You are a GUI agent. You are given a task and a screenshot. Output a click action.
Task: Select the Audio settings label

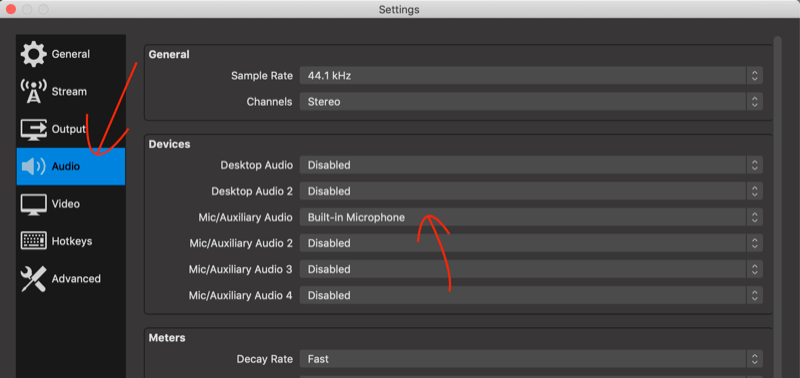pos(66,166)
